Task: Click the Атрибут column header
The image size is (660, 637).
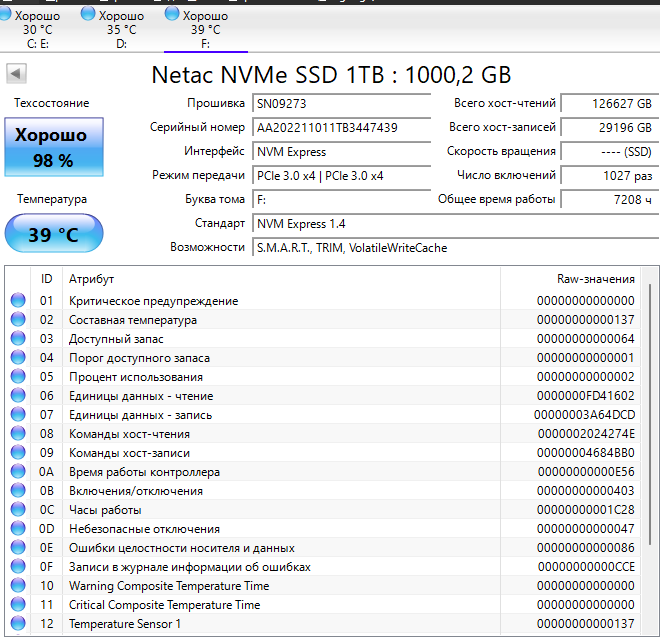Action: click(x=91, y=278)
